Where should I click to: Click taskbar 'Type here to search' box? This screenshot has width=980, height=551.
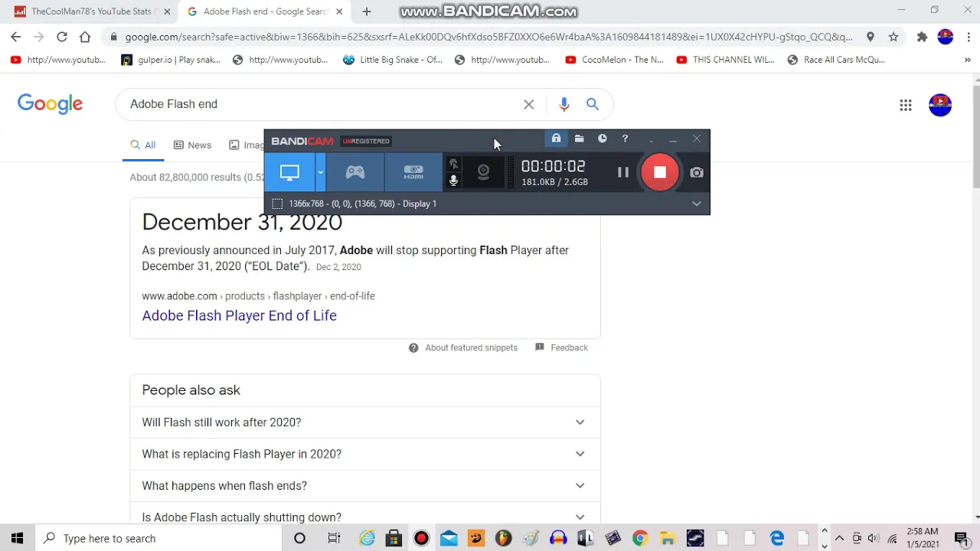160,538
